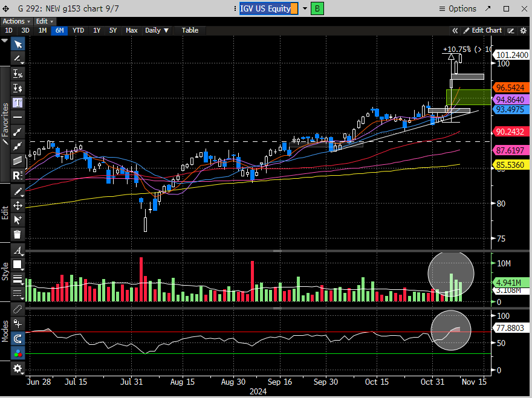Open the white fill color swatch

tap(18, 265)
